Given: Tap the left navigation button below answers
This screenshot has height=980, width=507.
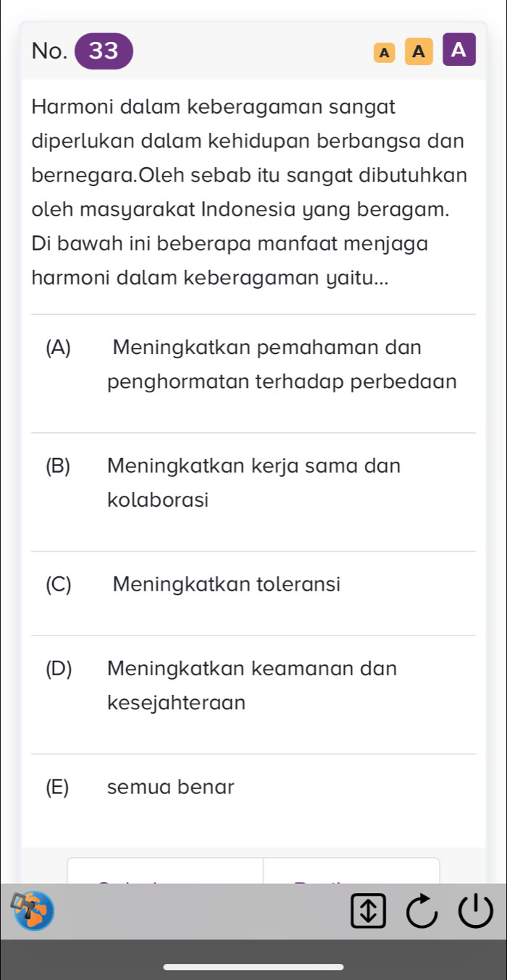Looking at the screenshot, I should click(x=165, y=871).
